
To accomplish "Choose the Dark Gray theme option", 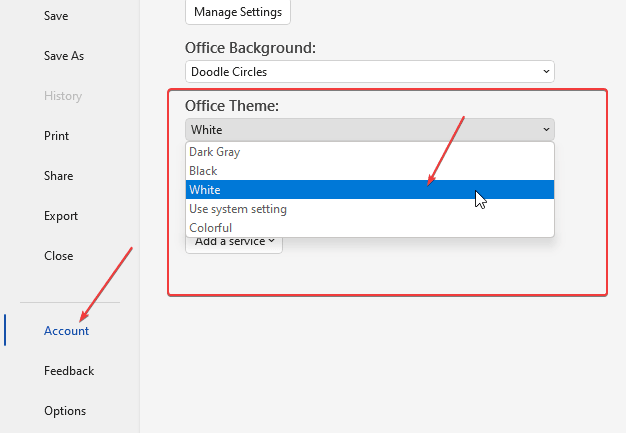I will 370,152.
